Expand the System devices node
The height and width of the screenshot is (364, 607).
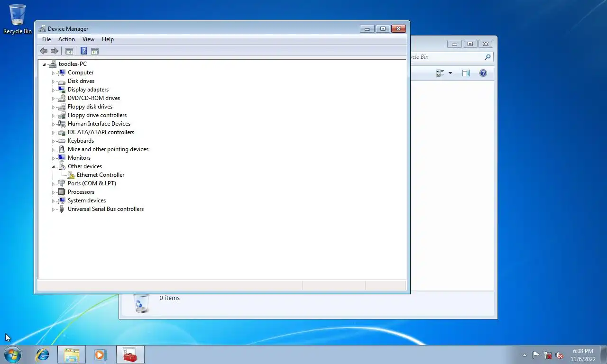53,201
